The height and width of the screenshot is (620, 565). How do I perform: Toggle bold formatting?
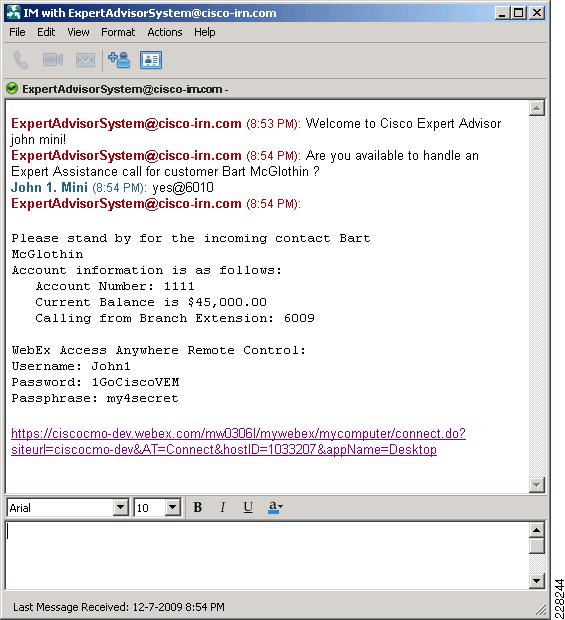(198, 507)
